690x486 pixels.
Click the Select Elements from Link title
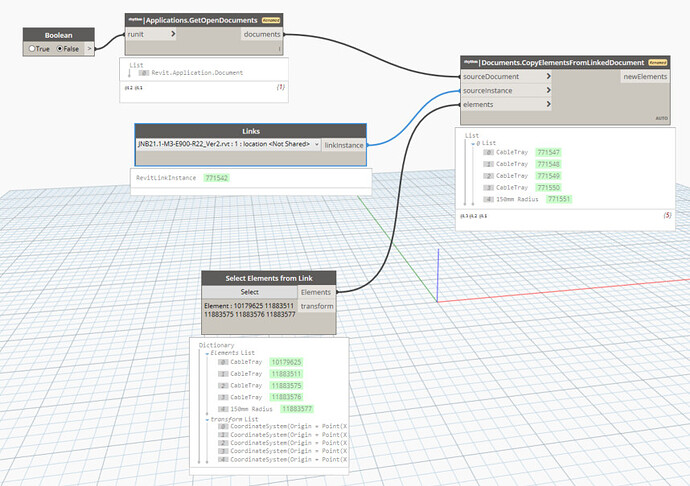[x=269, y=278]
